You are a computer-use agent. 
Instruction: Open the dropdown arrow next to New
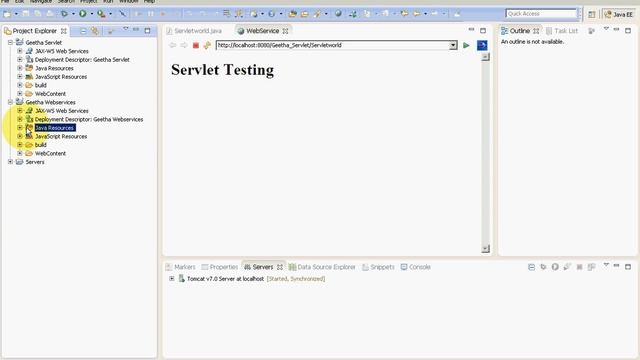pyautogui.click(x=16, y=14)
